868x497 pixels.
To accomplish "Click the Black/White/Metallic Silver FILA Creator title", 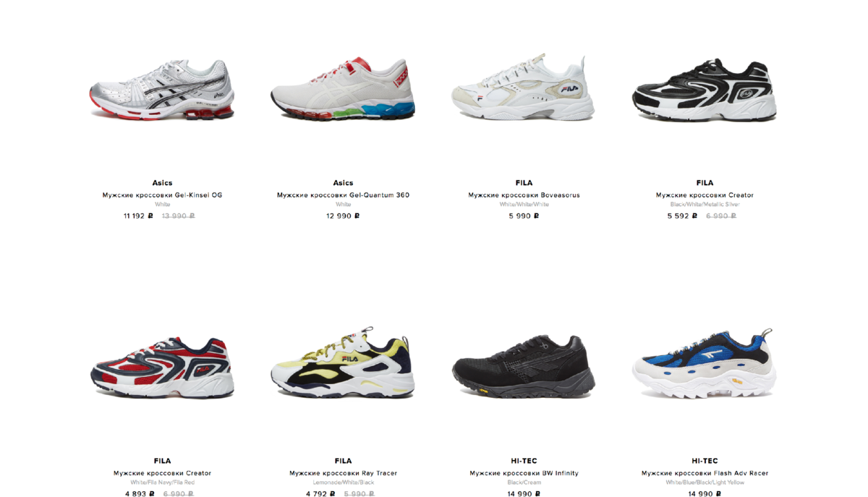I will click(705, 195).
